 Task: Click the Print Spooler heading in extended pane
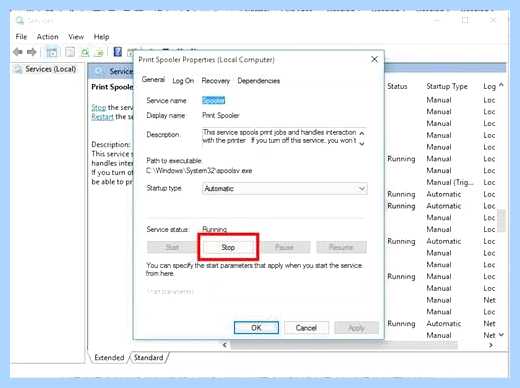[x=112, y=87]
